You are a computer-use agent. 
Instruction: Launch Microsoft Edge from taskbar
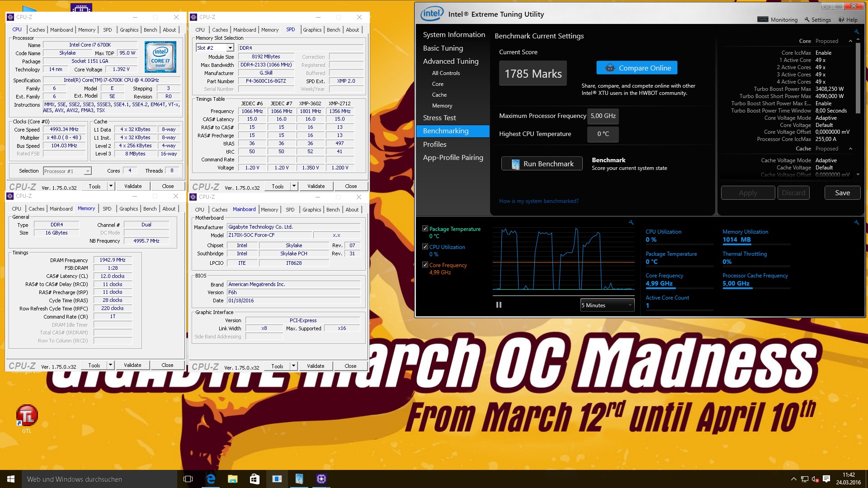[x=211, y=479]
